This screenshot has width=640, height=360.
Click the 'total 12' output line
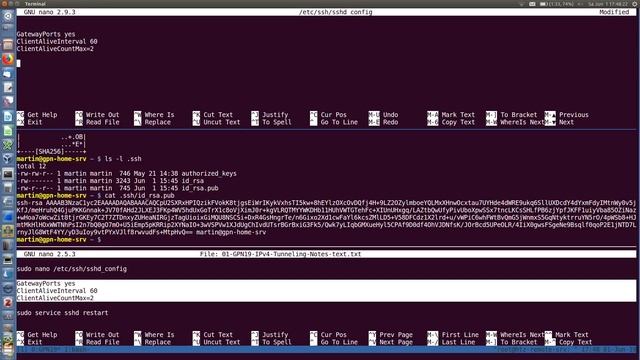click(31, 166)
